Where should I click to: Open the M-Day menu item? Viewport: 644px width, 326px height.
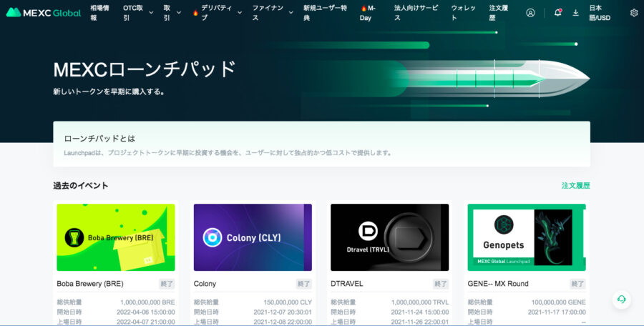tap(368, 13)
